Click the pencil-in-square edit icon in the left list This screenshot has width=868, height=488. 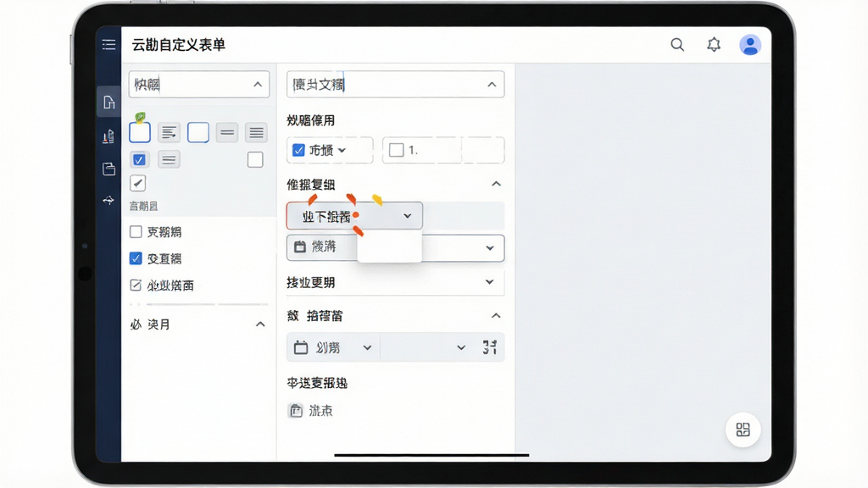tap(136, 286)
